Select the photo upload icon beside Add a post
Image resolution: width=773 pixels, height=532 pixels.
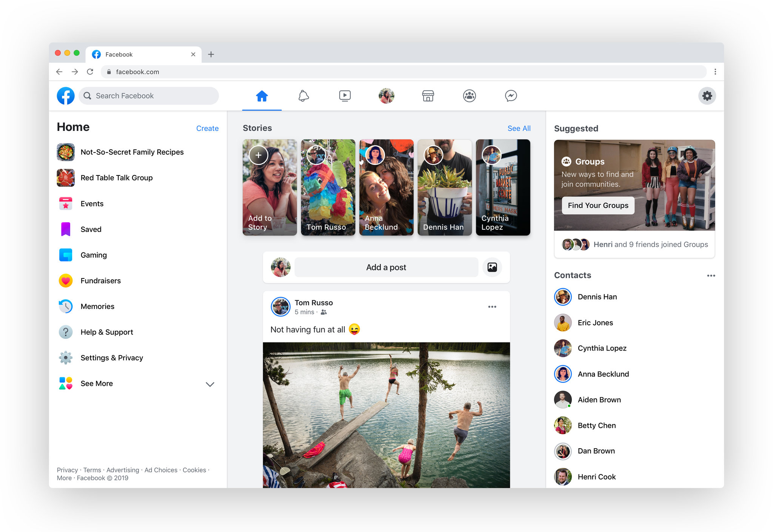click(x=492, y=267)
